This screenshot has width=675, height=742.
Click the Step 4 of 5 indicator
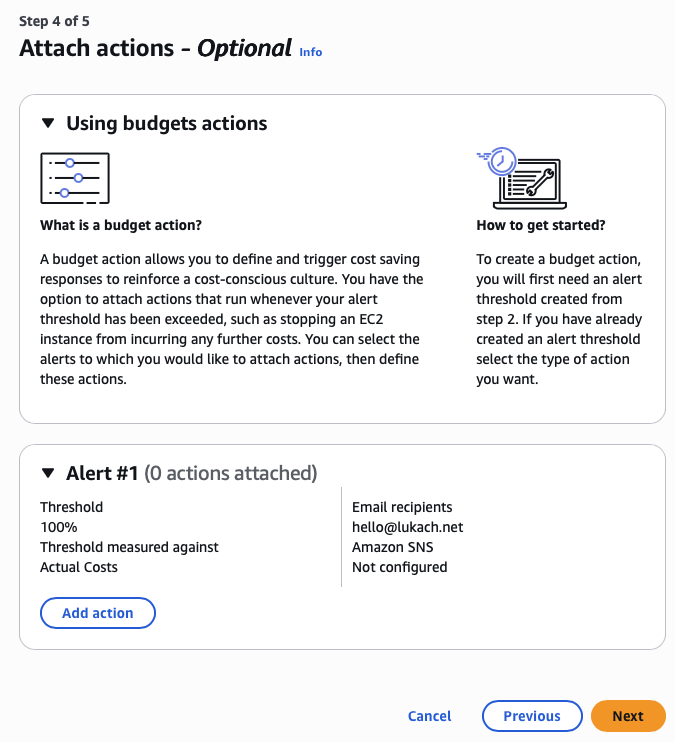point(58,20)
